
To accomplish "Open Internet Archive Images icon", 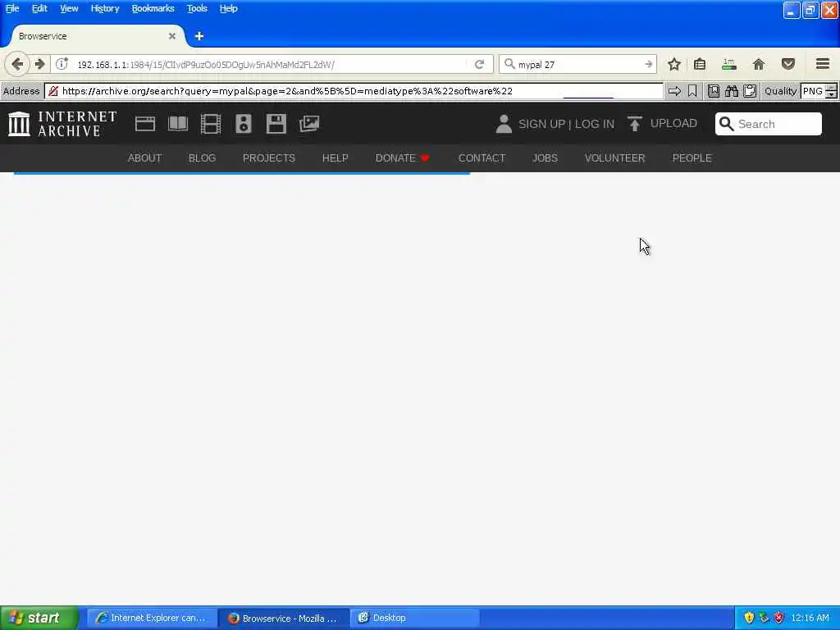I will 309,124.
